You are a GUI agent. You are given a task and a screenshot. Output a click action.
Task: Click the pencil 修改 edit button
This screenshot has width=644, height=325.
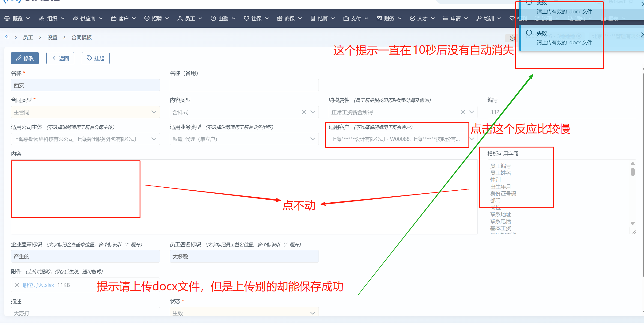tap(25, 58)
